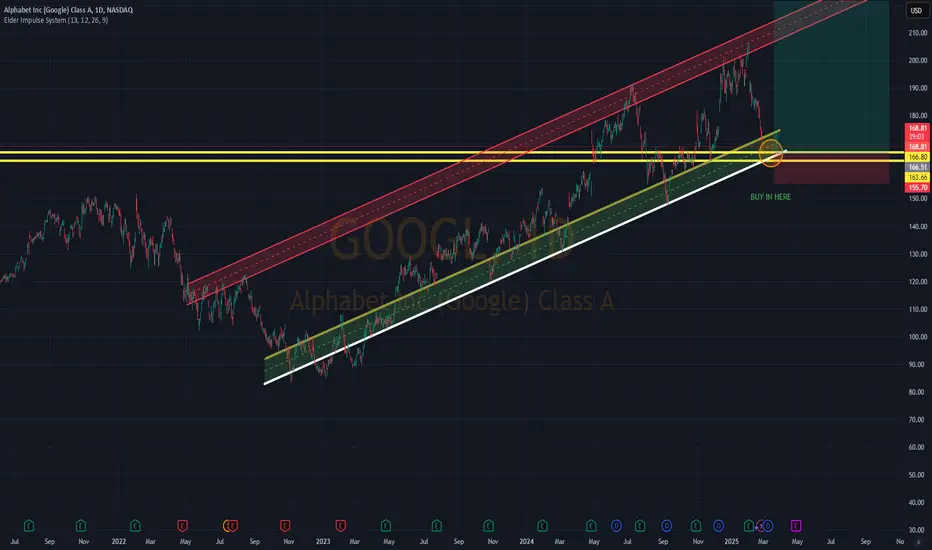Select the orange circle drawing at buy zone

pos(771,153)
